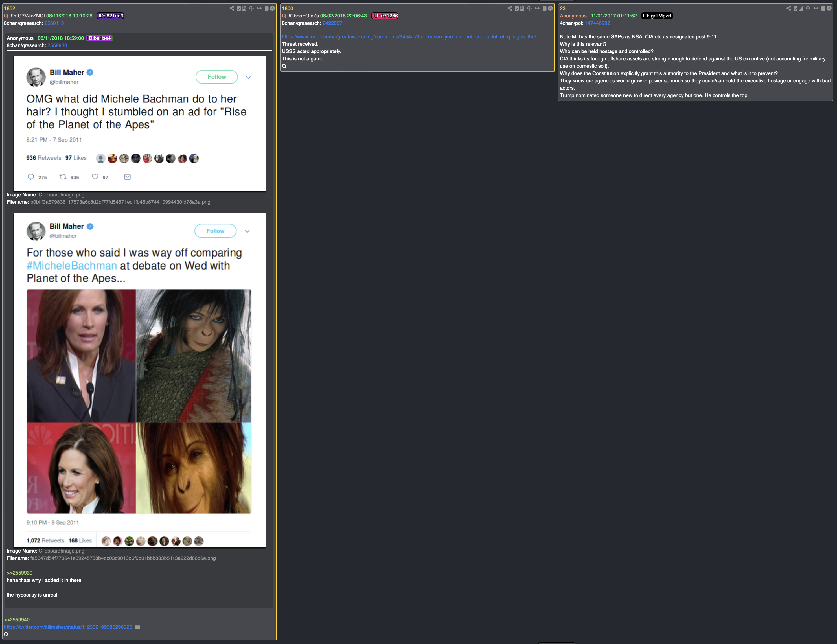
Task: Click the image-file icon on post 1800
Action: 522,8
